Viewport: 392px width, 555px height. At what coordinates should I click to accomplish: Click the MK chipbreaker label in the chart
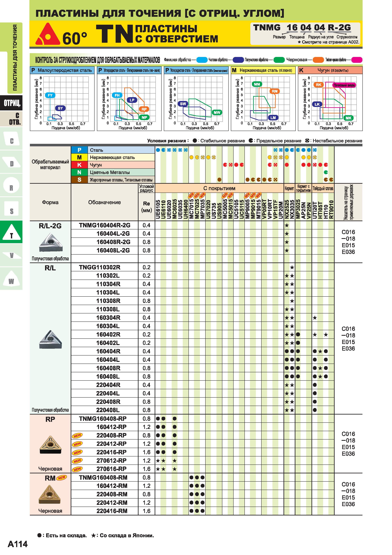349,118
